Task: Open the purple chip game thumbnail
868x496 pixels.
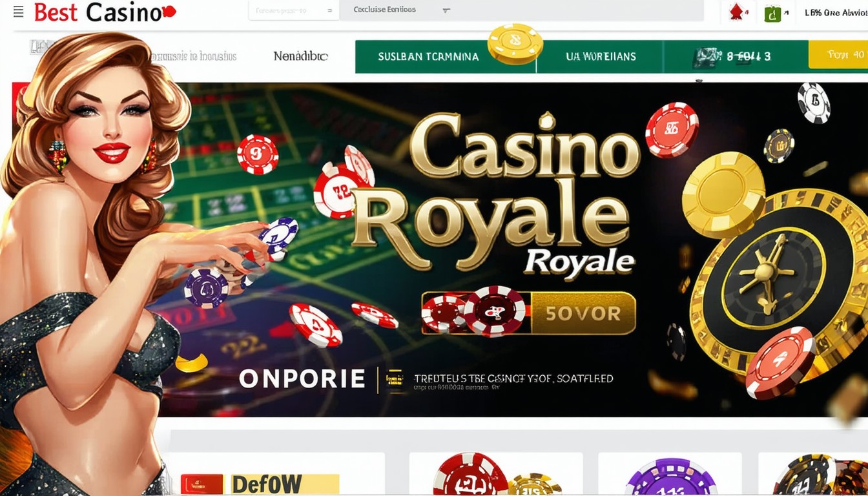Action: tap(670, 477)
